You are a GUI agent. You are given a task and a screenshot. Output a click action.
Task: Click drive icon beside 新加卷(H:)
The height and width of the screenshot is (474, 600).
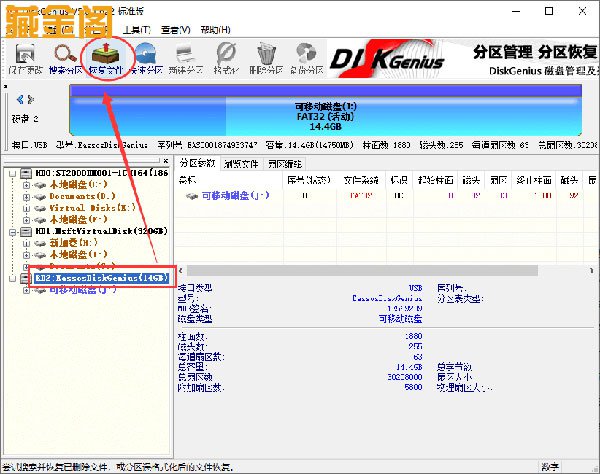(40, 243)
